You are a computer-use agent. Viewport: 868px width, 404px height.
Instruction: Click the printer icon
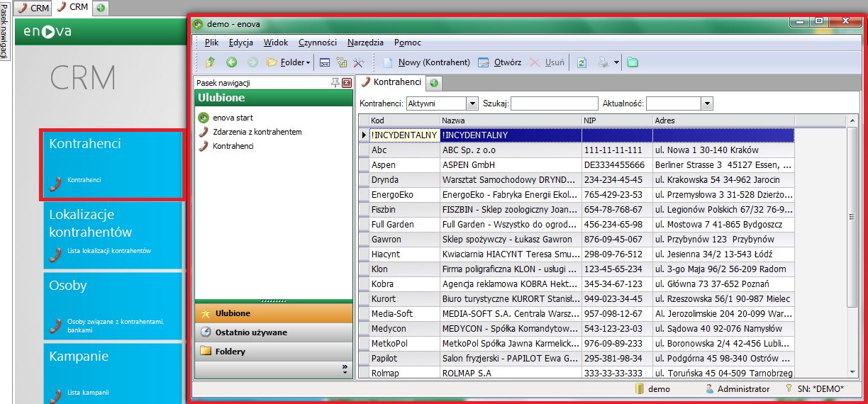click(603, 62)
